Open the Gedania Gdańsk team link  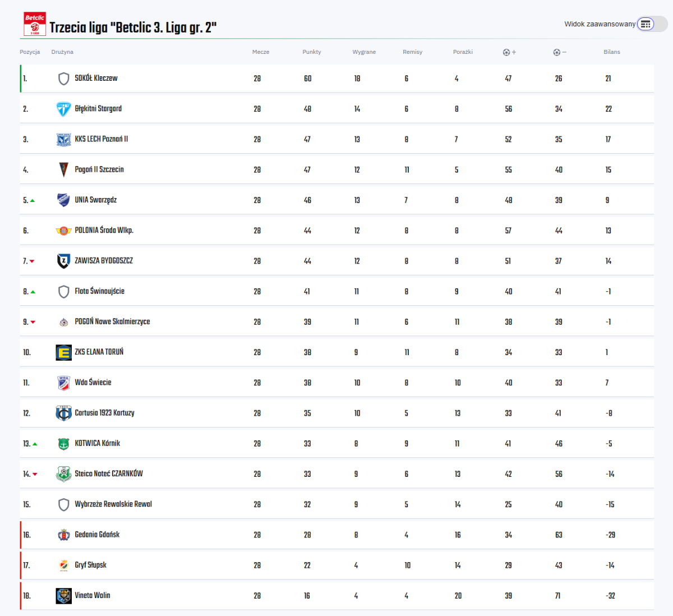(97, 535)
